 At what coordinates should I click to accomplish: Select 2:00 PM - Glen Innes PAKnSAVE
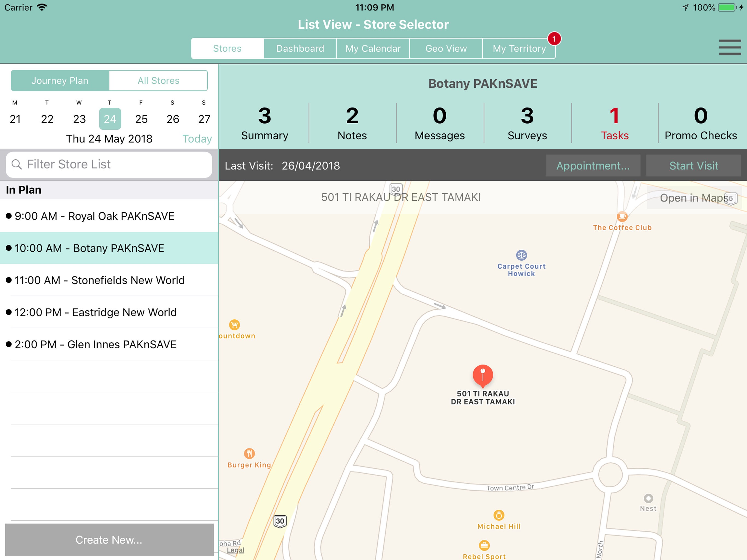(x=109, y=344)
